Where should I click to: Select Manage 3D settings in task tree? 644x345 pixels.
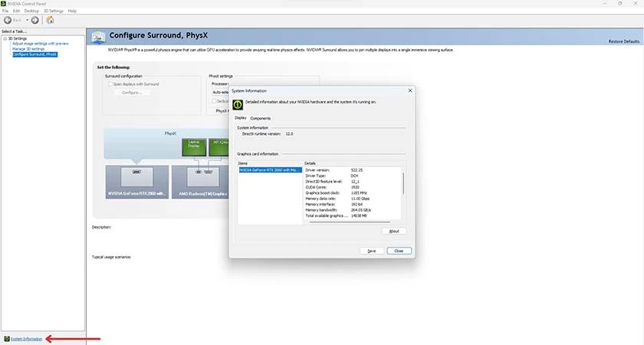point(28,49)
